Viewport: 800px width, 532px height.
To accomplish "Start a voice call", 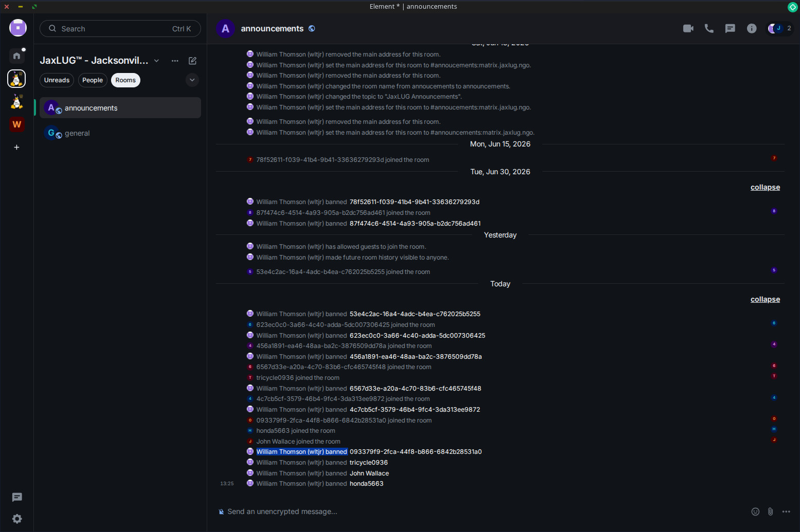I will pyautogui.click(x=709, y=28).
